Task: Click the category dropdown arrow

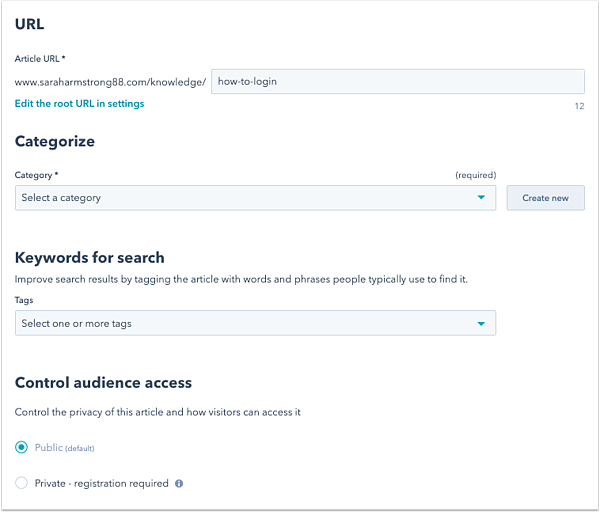Action: 481,197
